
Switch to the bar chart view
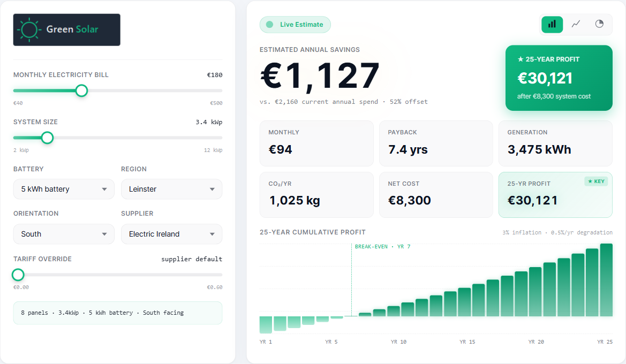point(552,24)
